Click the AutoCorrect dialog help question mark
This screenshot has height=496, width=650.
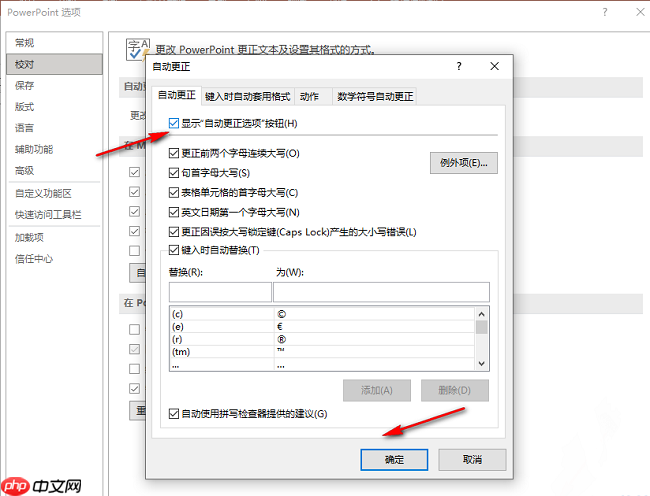459,66
